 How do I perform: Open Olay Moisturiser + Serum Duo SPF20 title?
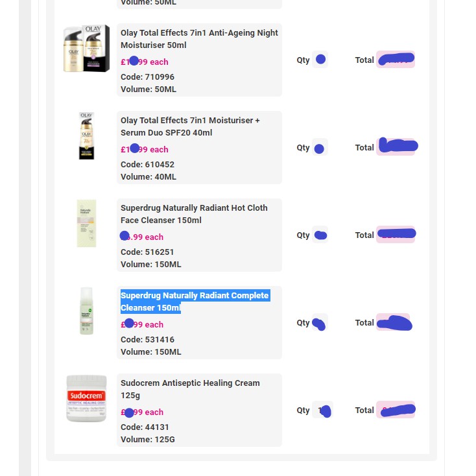[190, 126]
